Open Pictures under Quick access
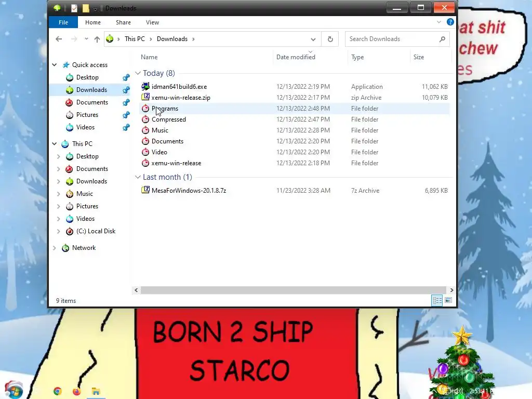532x399 pixels. click(87, 115)
